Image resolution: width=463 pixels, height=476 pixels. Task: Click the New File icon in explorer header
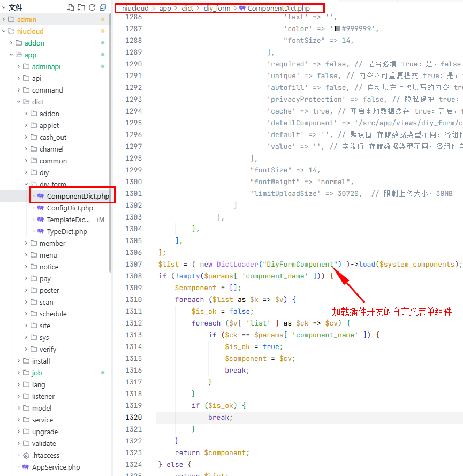(71, 7)
